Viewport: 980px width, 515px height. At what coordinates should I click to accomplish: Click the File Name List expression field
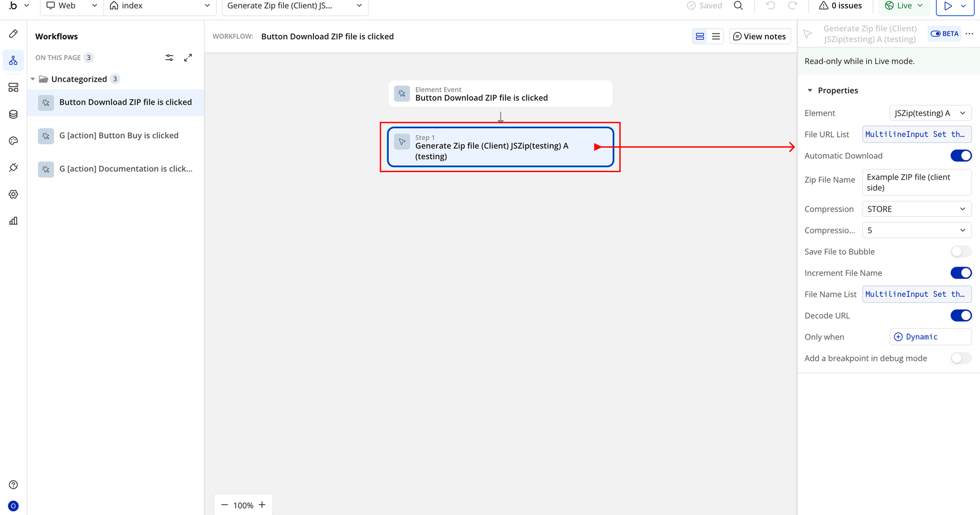917,294
